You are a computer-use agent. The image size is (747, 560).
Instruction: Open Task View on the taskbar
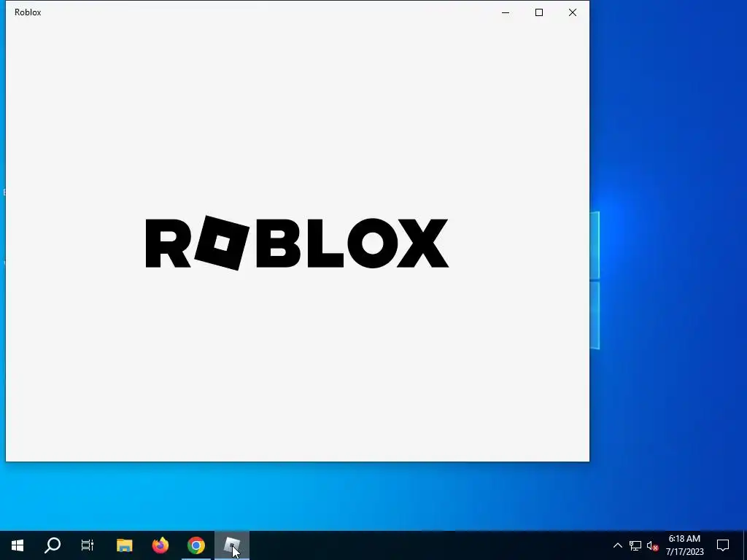[x=88, y=545]
